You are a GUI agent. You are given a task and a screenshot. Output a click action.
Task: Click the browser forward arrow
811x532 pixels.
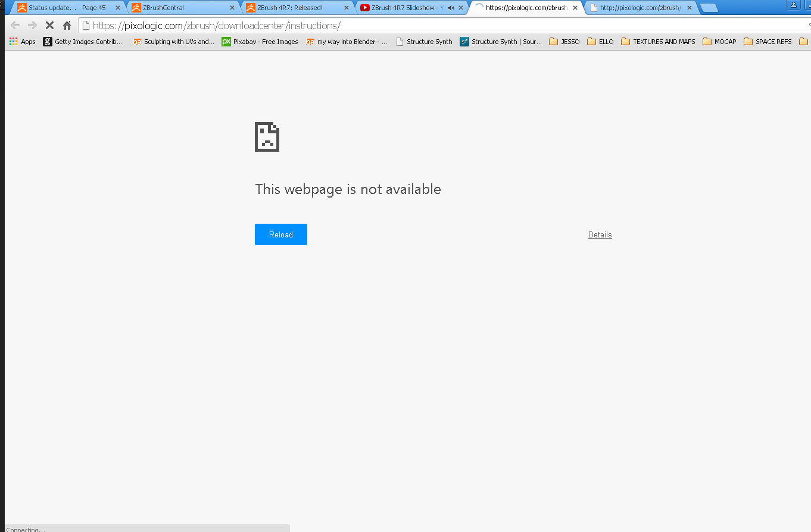[x=33, y=26]
